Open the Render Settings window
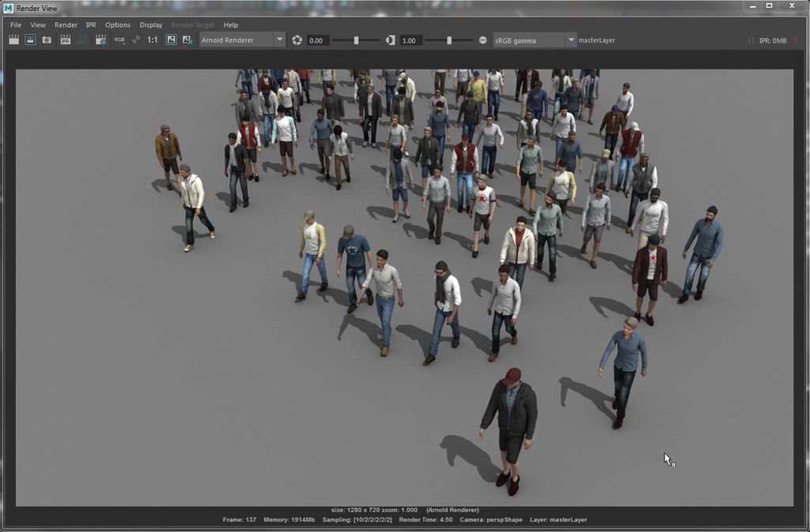 [99, 40]
